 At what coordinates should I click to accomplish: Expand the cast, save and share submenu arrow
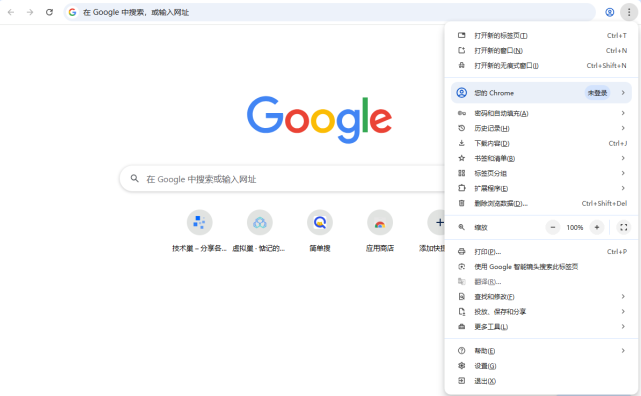[623, 311]
